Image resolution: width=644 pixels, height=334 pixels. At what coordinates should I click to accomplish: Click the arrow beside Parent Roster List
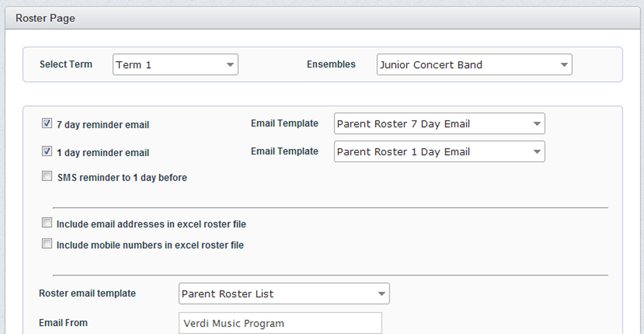pos(381,294)
